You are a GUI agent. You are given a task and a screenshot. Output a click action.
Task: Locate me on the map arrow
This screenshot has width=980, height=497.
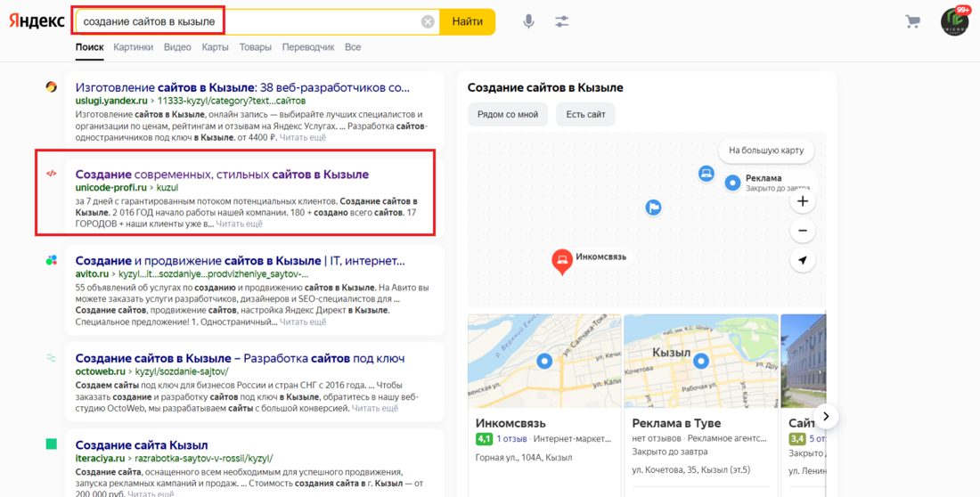(803, 260)
